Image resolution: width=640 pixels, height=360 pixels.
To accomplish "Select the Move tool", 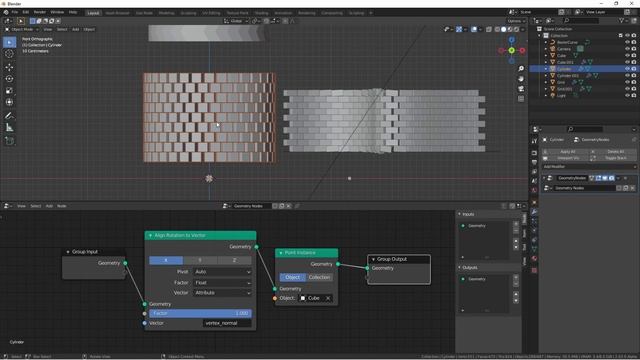I will pos(9,67).
